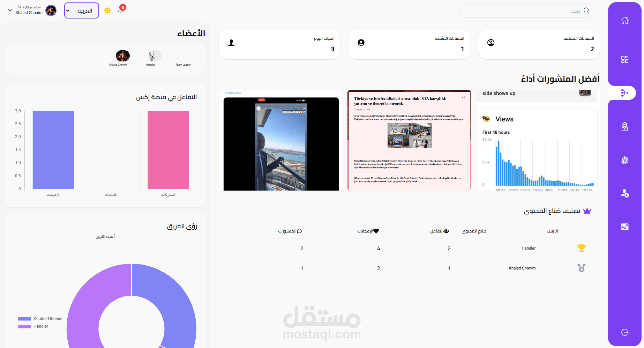Select the highlighted share-nodes sidebar icon
The width and height of the screenshot is (644, 348).
pos(624,93)
